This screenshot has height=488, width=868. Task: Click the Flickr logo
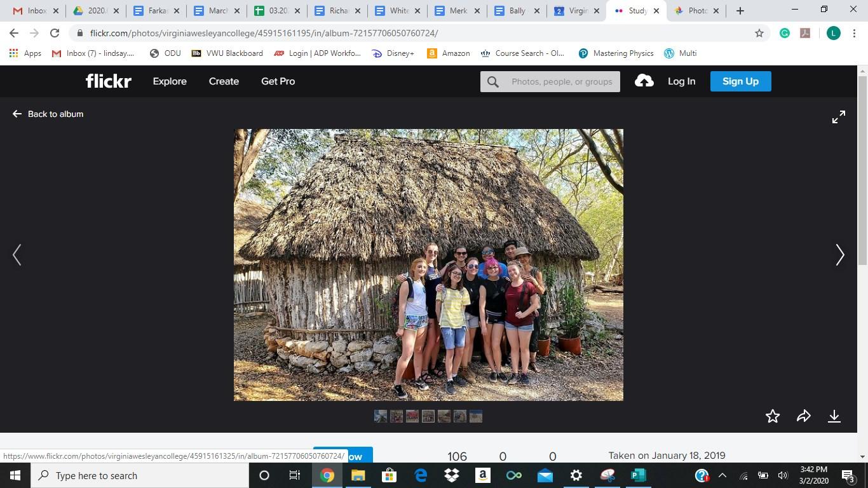point(109,81)
